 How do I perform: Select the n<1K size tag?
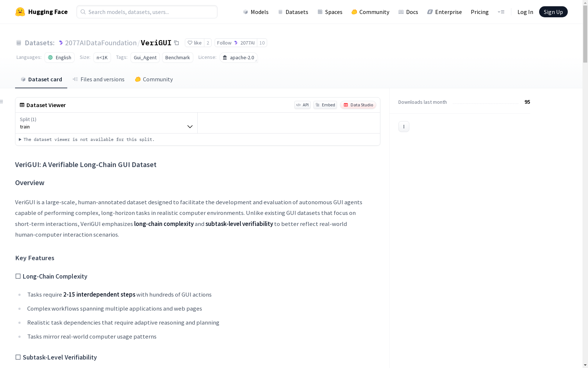pyautogui.click(x=102, y=57)
